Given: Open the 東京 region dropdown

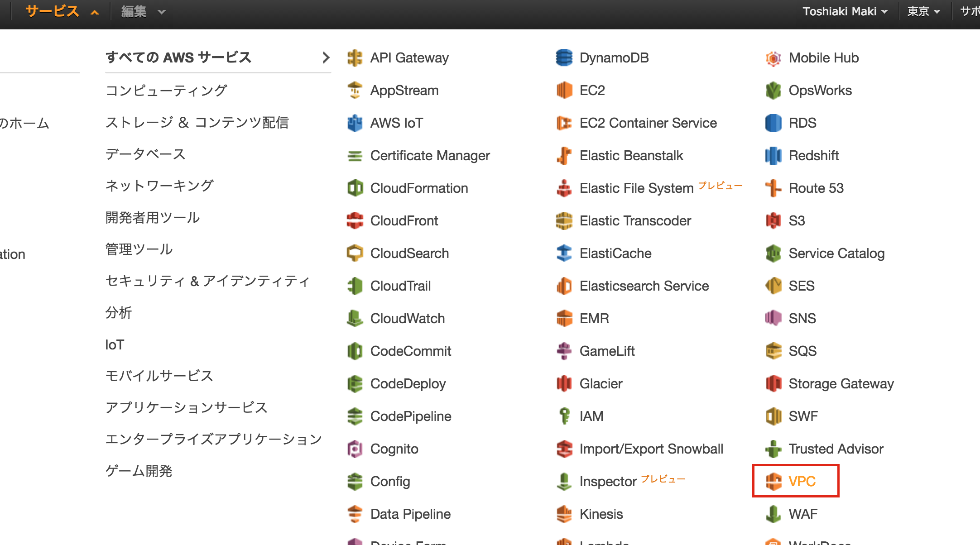Looking at the screenshot, I should point(923,11).
